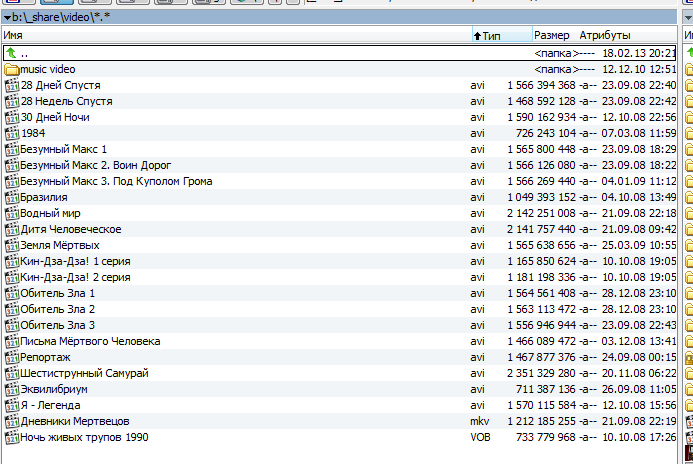Click the size '1 566 394 368'
This screenshot has height=464, width=693.
pos(541,85)
